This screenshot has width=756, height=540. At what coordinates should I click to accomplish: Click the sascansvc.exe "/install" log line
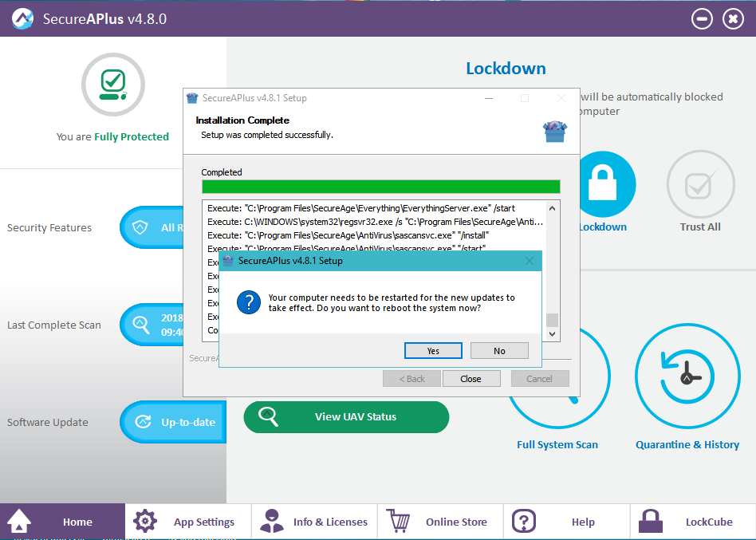click(348, 235)
